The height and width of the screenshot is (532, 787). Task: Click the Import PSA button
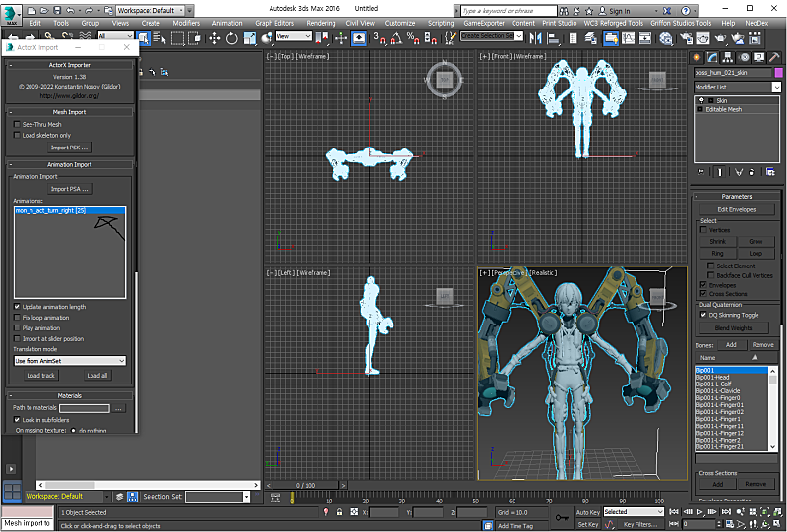(x=69, y=189)
